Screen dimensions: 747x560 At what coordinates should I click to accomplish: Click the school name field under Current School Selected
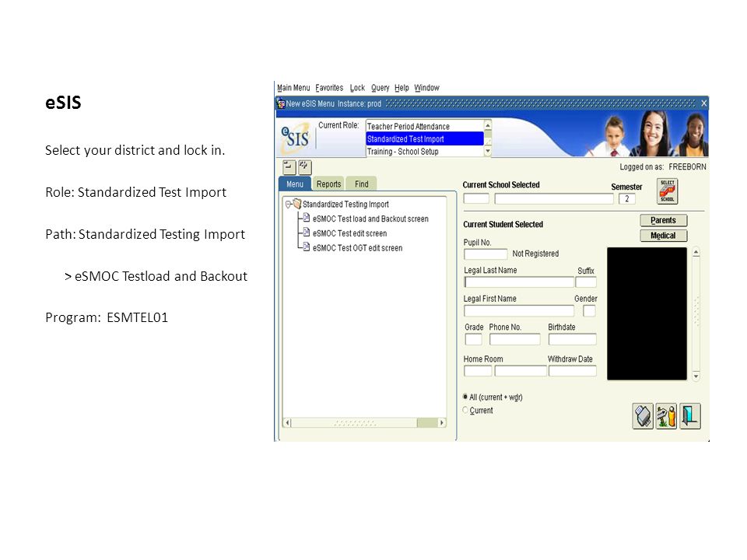point(554,198)
